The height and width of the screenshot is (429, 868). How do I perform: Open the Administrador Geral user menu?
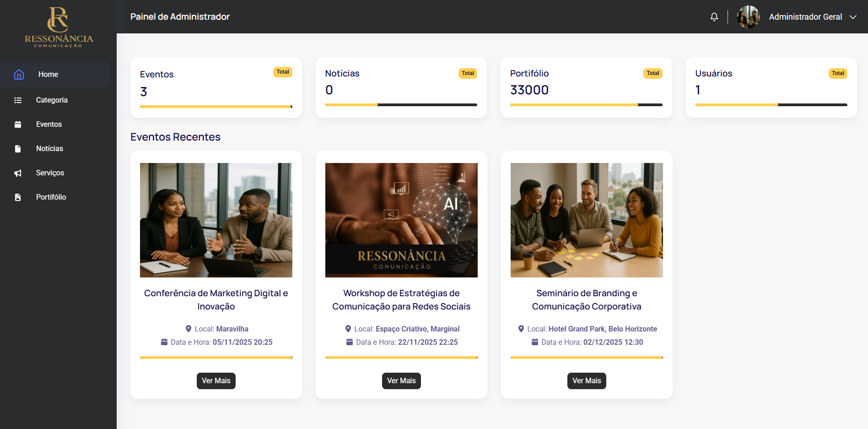coord(805,17)
